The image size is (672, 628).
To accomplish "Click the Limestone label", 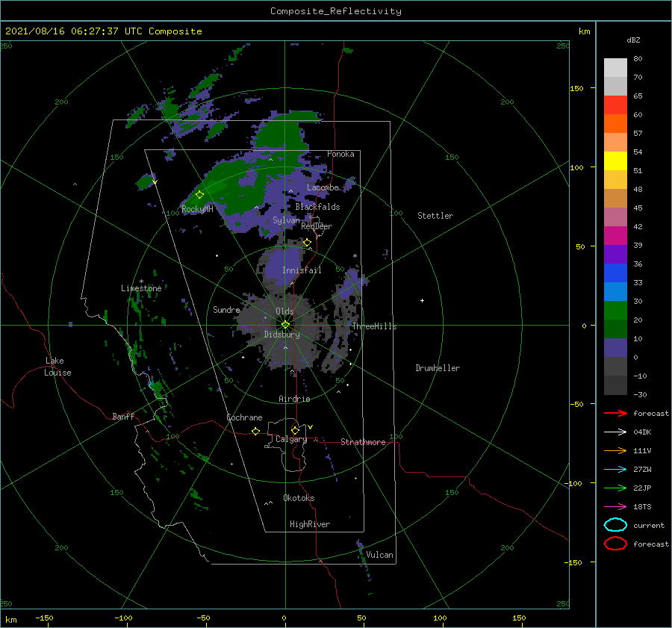I will tap(141, 288).
